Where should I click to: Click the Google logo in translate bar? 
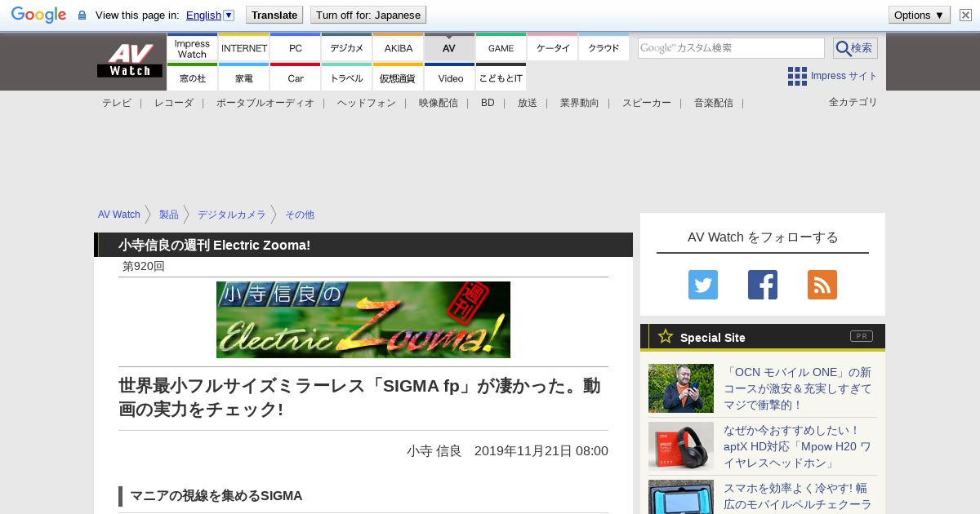(38, 15)
